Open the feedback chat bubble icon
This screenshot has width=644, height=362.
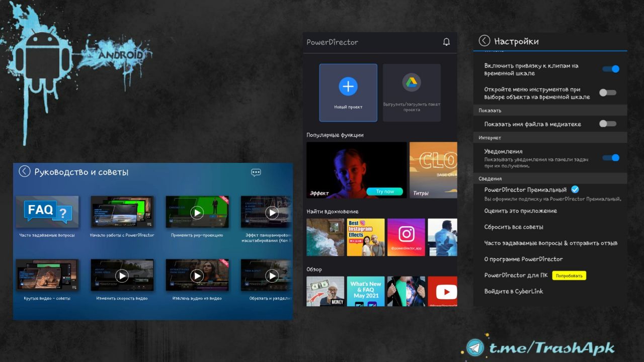point(256,172)
